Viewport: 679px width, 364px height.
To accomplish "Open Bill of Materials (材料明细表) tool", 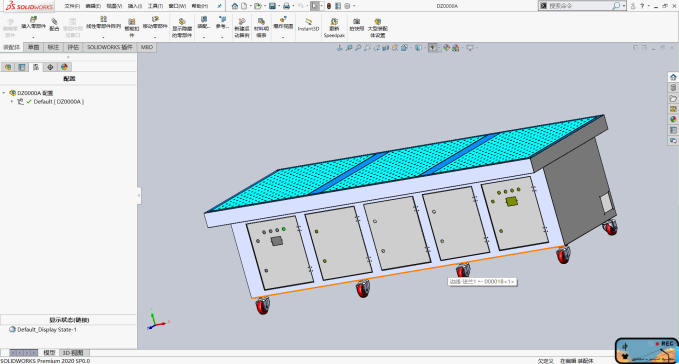I will (x=261, y=28).
